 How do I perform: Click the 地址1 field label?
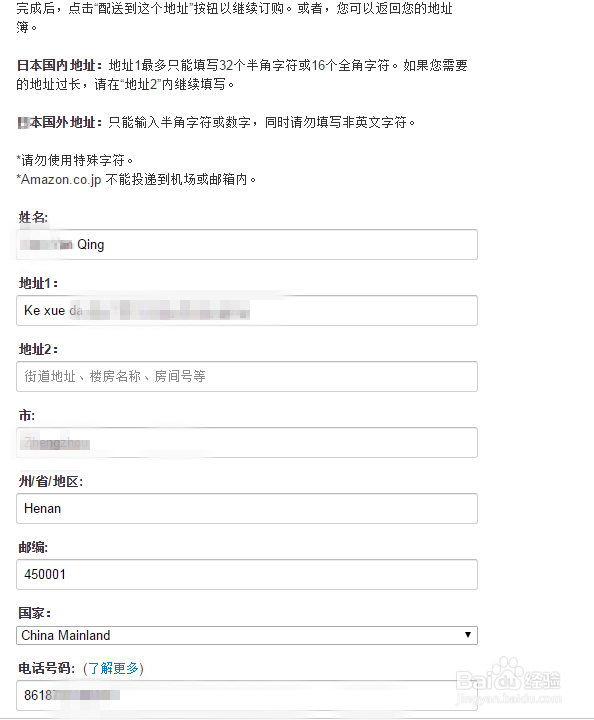[x=38, y=283]
